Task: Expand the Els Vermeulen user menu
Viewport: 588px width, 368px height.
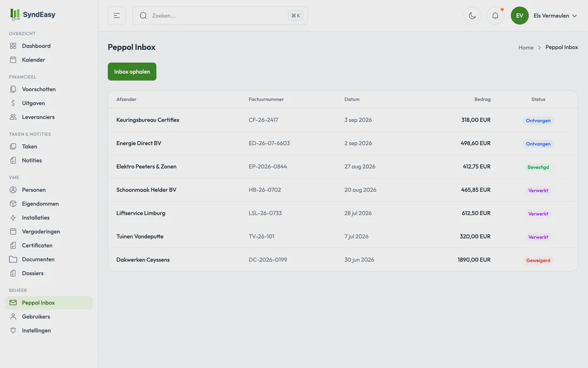Action: [555, 16]
